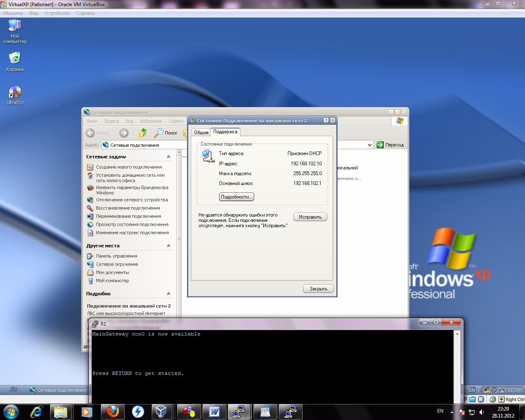This screenshot has width=525, height=420.
Task: Open the VirtualBox 'Справка' menu
Action: 85,13
